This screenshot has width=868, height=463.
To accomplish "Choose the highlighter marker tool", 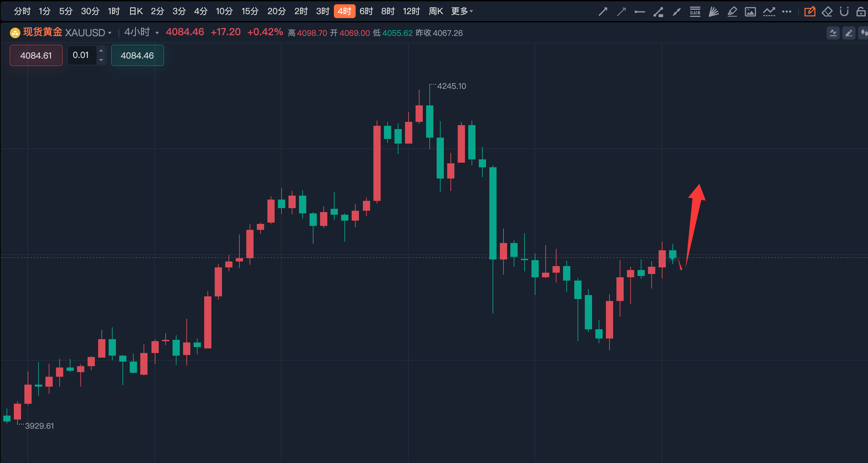I will [732, 12].
